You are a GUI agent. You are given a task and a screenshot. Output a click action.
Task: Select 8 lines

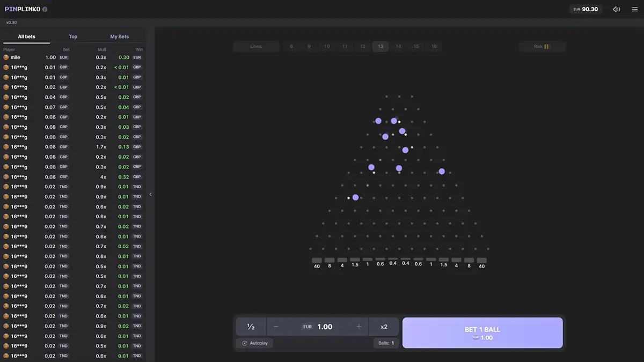[x=291, y=47]
